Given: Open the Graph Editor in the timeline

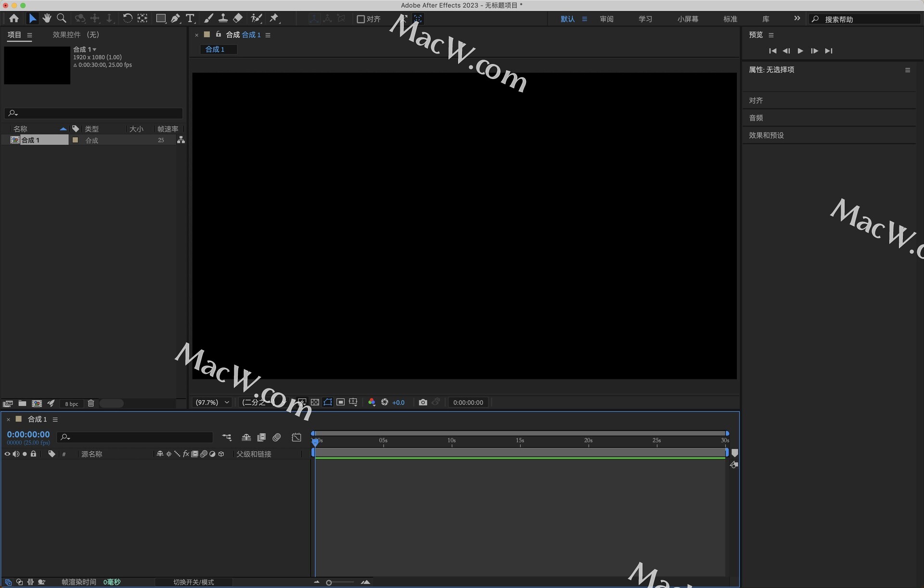Looking at the screenshot, I should click(x=296, y=437).
